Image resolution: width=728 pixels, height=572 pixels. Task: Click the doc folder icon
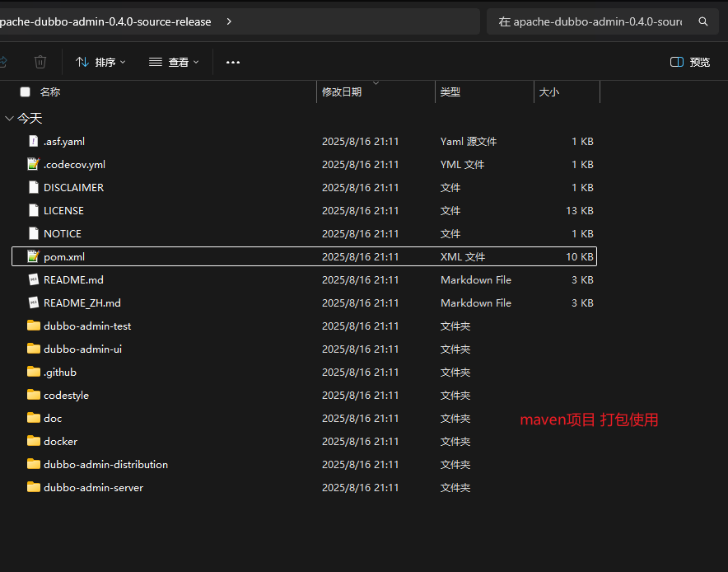click(34, 418)
